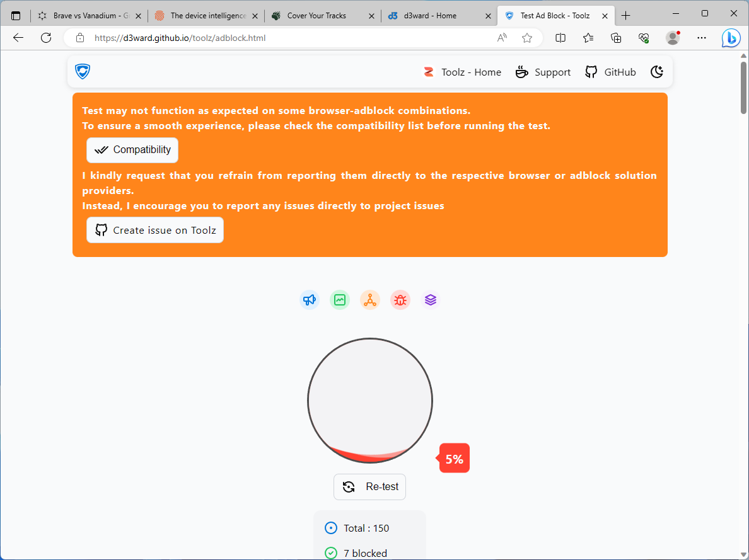Open Settings and more ellipsis menu
Viewport: 749px width, 560px height.
pos(701,38)
